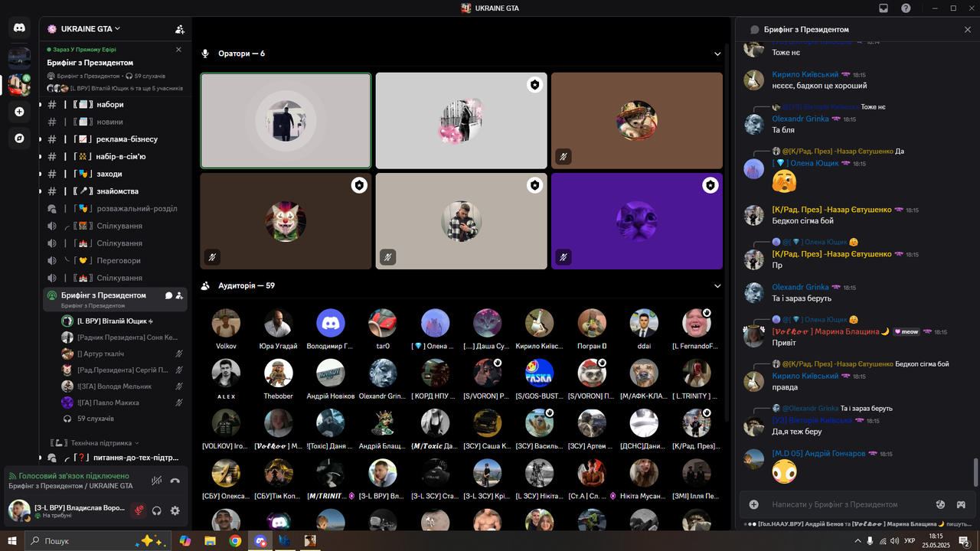This screenshot has height=551, width=980.
Task: Open the emoji picker in chat
Action: pyautogui.click(x=941, y=504)
